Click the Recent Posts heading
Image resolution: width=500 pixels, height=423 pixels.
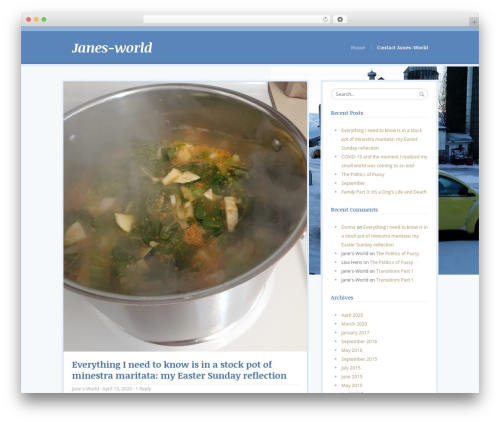tap(347, 113)
